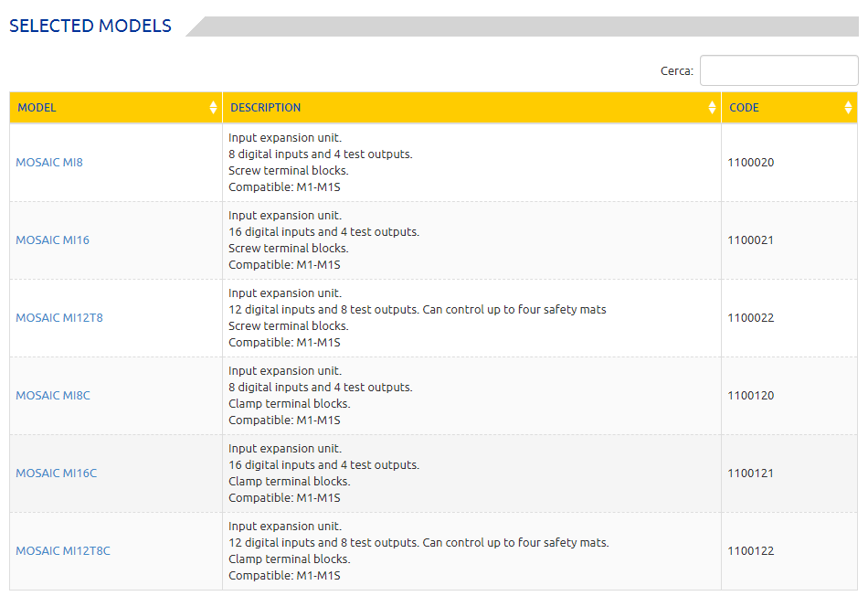This screenshot has height=596, width=868.
Task: Click the SELECTED MODELS section heading
Action: [90, 26]
